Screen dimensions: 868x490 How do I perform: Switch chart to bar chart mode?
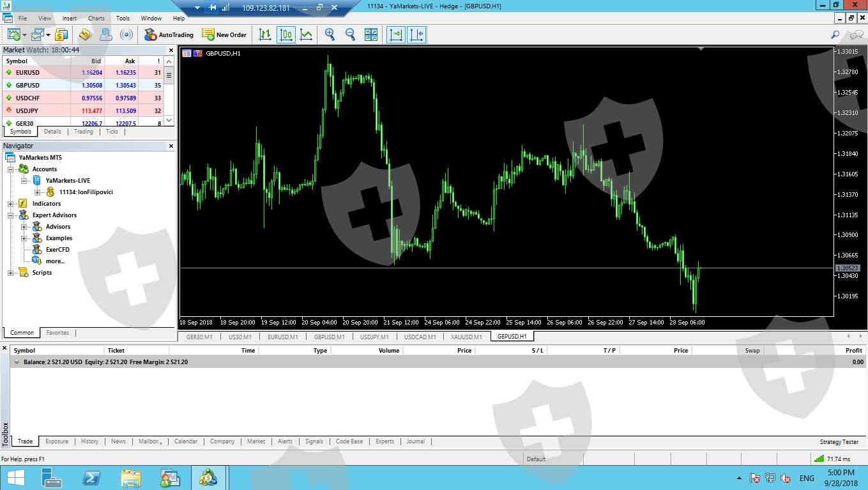tap(265, 34)
